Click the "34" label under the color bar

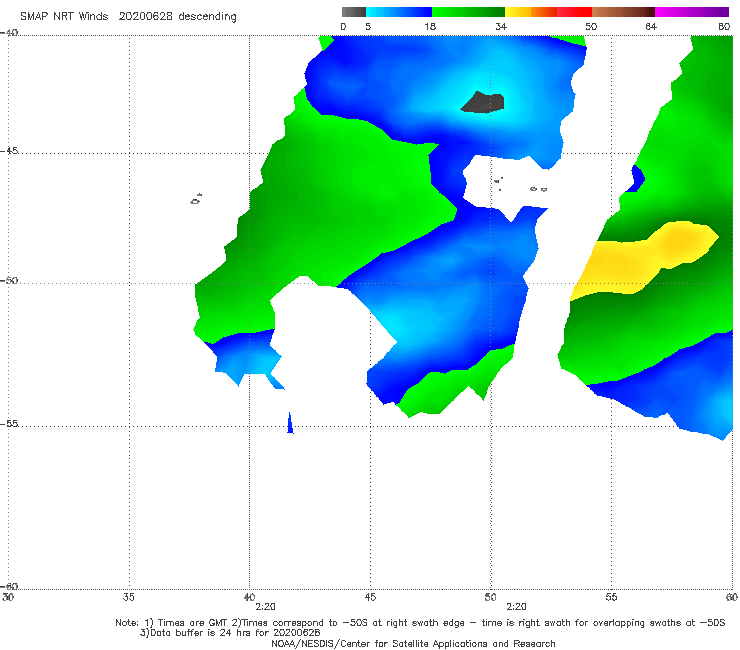pos(501,26)
